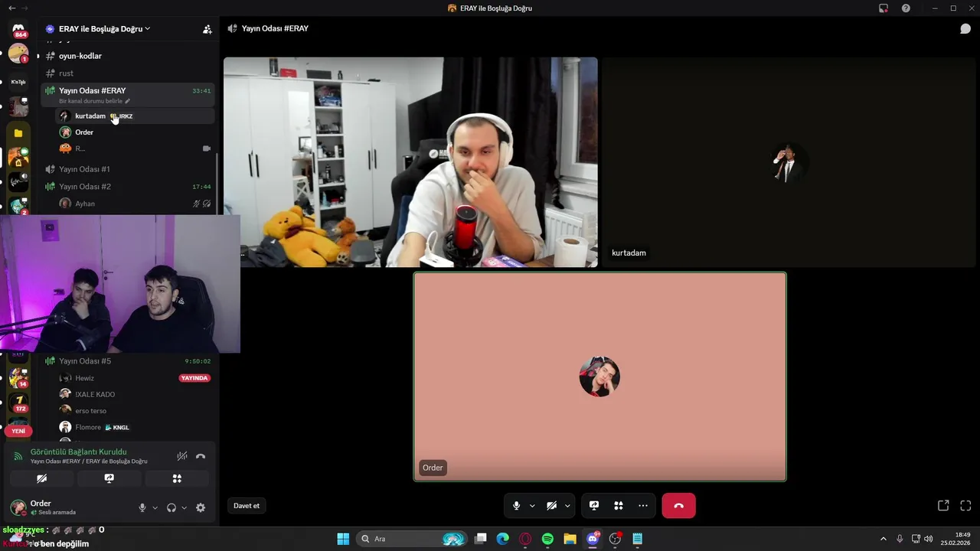The height and width of the screenshot is (551, 980).
Task: Open output device options arrow in account panel
Action: [x=184, y=507]
